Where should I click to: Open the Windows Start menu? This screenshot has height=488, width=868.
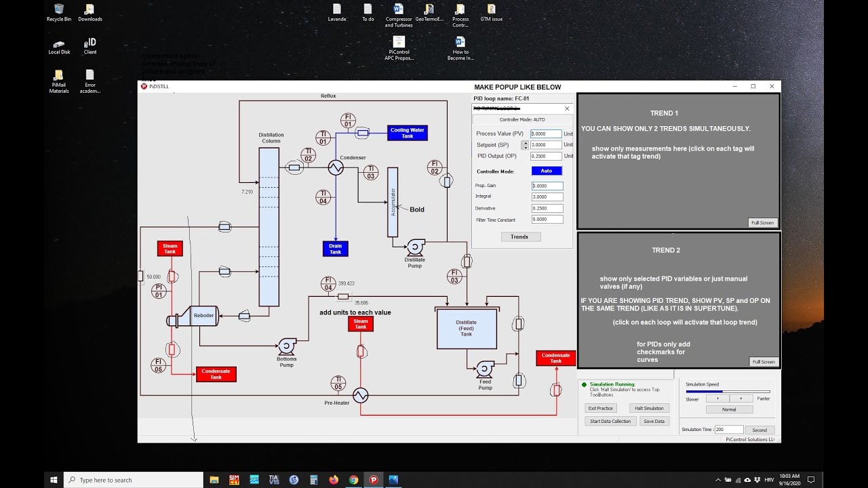click(x=54, y=480)
